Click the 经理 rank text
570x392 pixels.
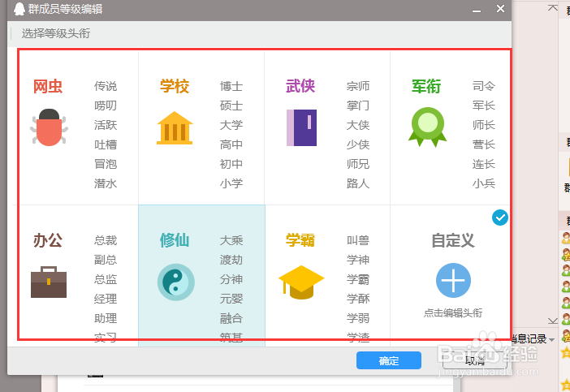click(x=106, y=299)
